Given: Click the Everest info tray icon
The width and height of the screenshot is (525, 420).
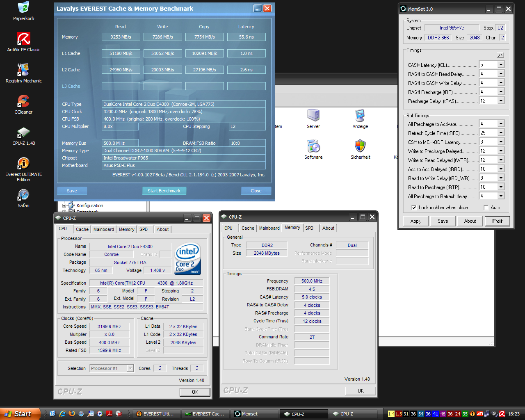Looking at the screenshot, I should tap(472, 414).
